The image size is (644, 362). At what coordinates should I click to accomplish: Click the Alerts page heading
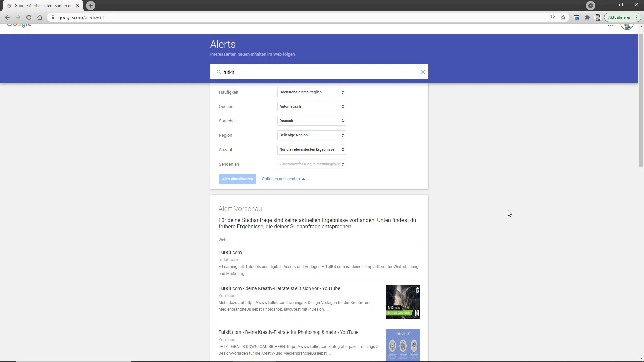tap(223, 44)
